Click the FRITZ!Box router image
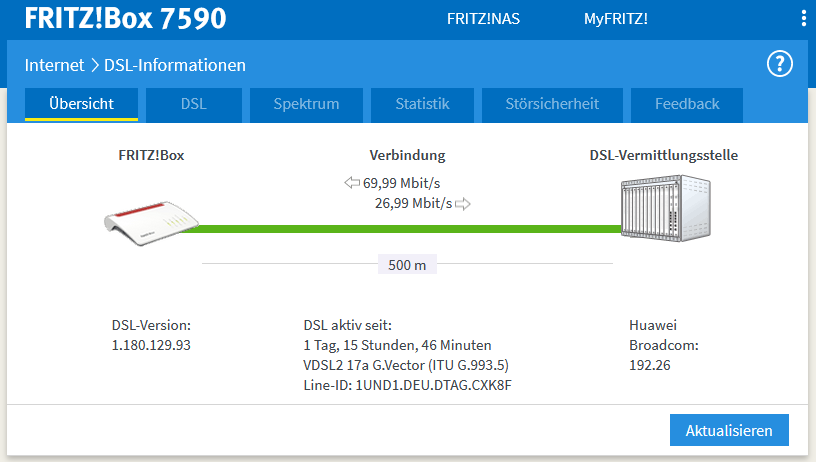 [151, 223]
